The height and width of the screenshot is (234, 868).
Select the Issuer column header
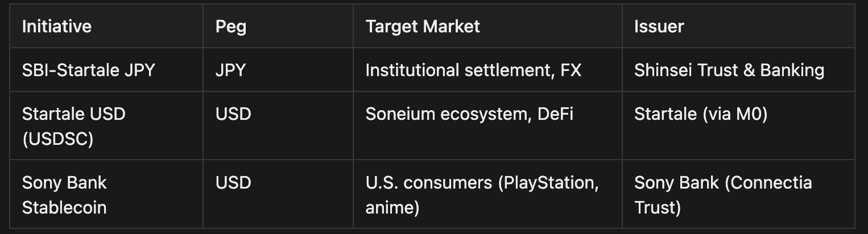659,26
